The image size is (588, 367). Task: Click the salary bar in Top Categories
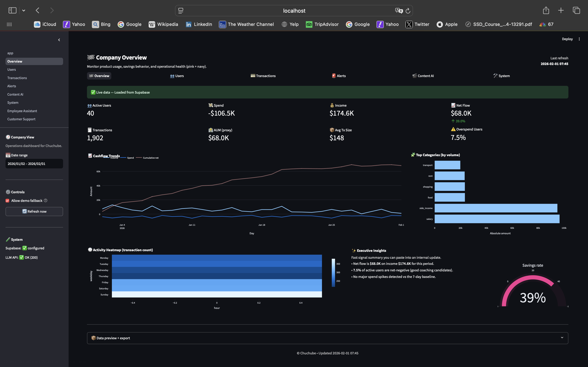[497, 219]
